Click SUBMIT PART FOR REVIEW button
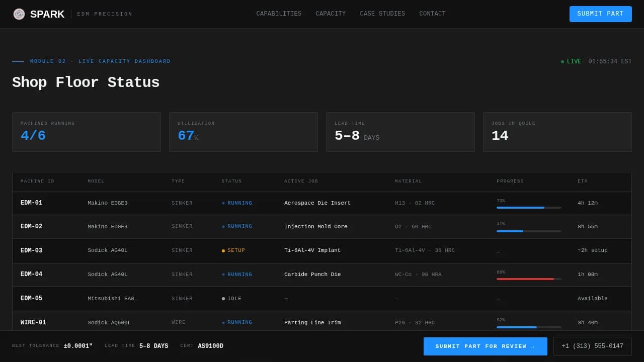Image resolution: width=644 pixels, height=362 pixels. click(x=485, y=346)
